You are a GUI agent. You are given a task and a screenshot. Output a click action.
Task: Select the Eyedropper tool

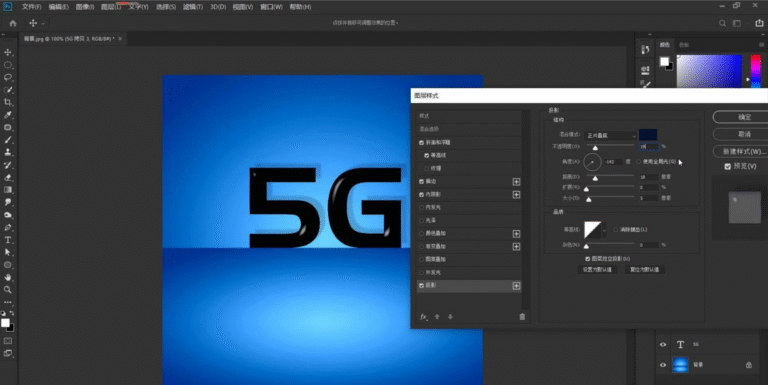click(x=8, y=115)
